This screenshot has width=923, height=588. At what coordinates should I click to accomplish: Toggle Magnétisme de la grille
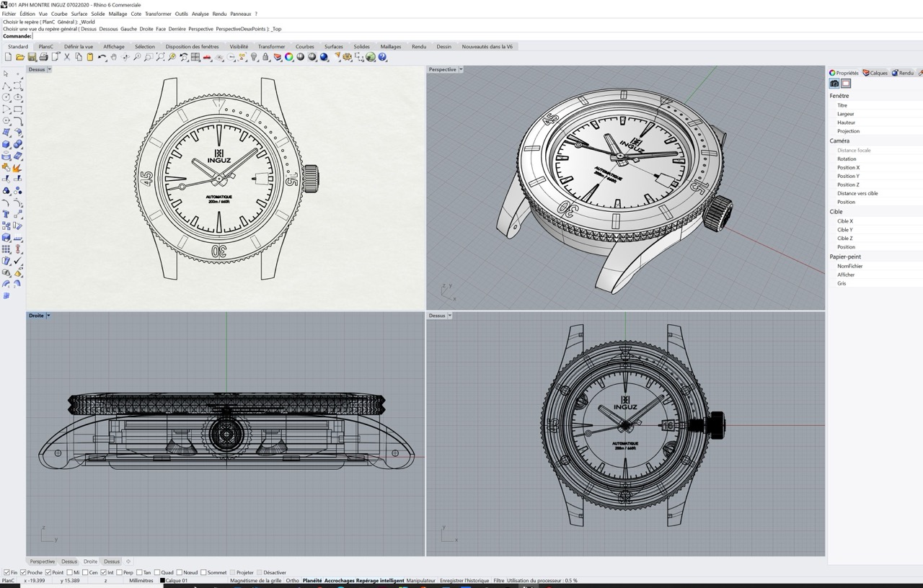coord(256,580)
